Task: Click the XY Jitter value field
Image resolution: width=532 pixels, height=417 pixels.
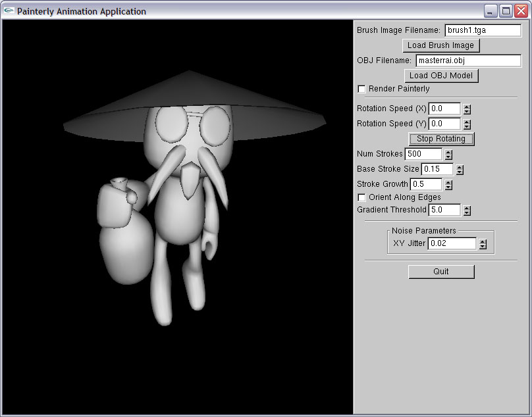Action: tap(452, 243)
